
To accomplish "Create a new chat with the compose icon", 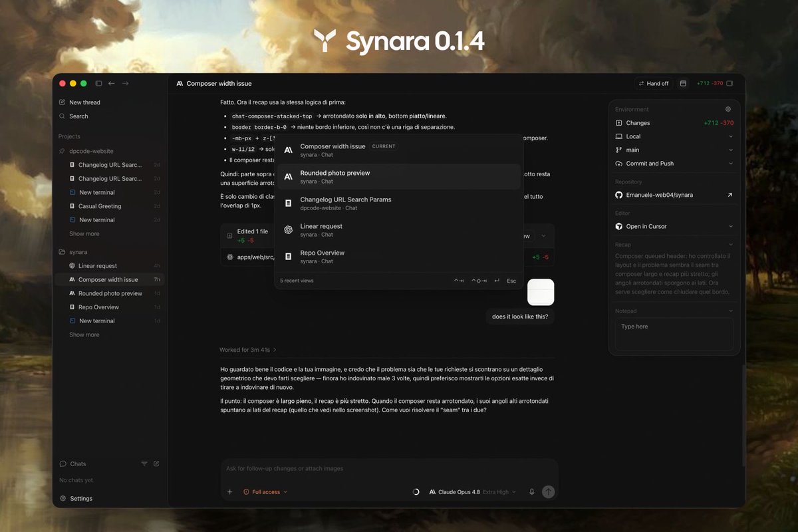I will click(x=156, y=464).
